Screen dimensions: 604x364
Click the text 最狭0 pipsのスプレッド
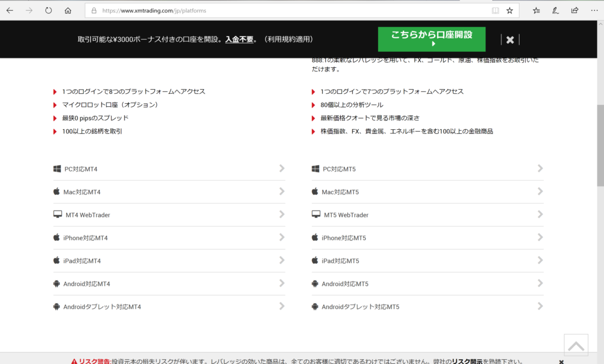(x=96, y=118)
